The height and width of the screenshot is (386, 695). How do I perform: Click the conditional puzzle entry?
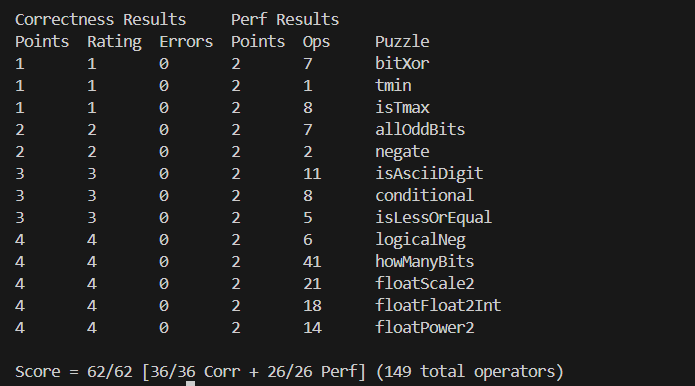coord(425,195)
